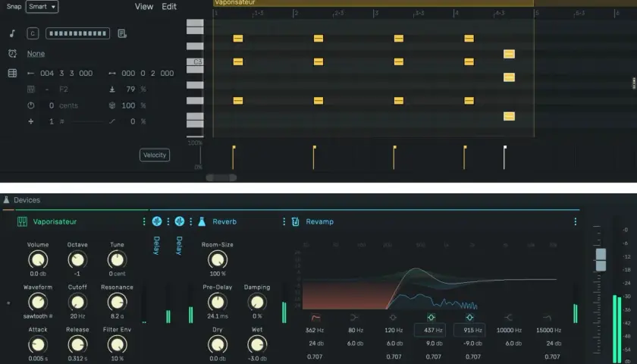Click the fine tune cents field
The image size is (637, 364).
pyautogui.click(x=64, y=105)
